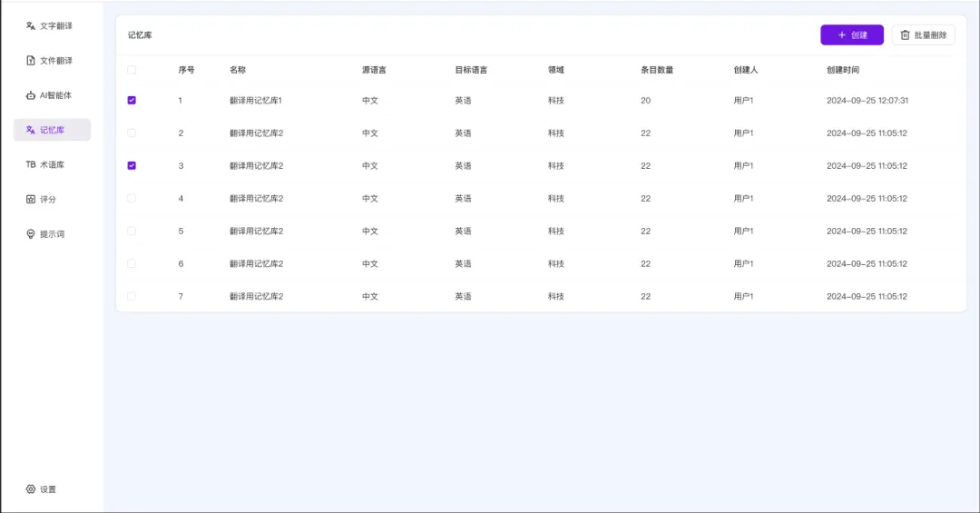Click the settings gear icon

[x=31, y=489]
